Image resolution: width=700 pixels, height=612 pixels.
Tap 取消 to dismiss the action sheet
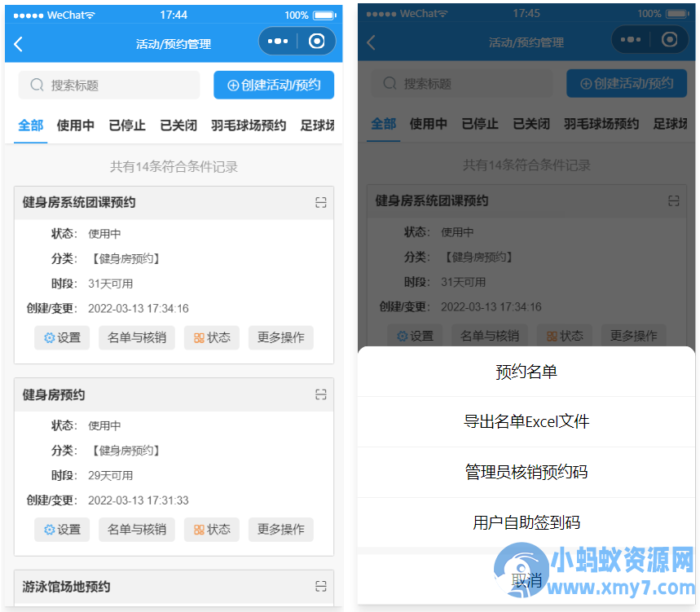tap(526, 580)
